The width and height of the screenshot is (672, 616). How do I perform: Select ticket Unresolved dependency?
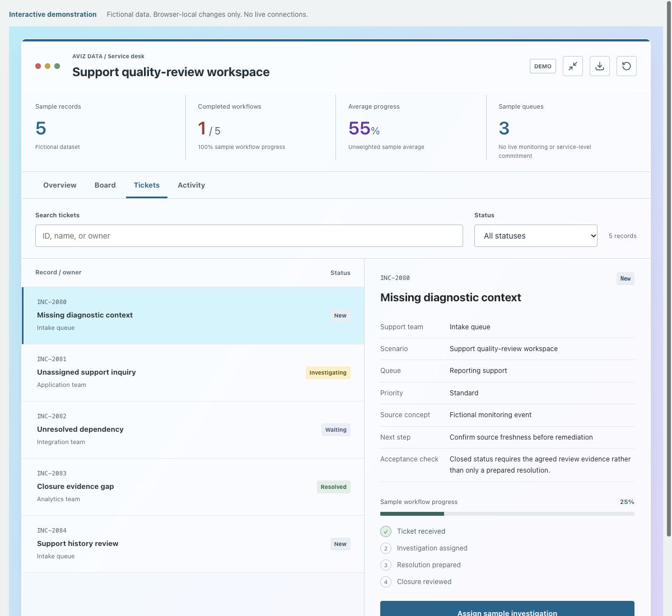coord(193,430)
